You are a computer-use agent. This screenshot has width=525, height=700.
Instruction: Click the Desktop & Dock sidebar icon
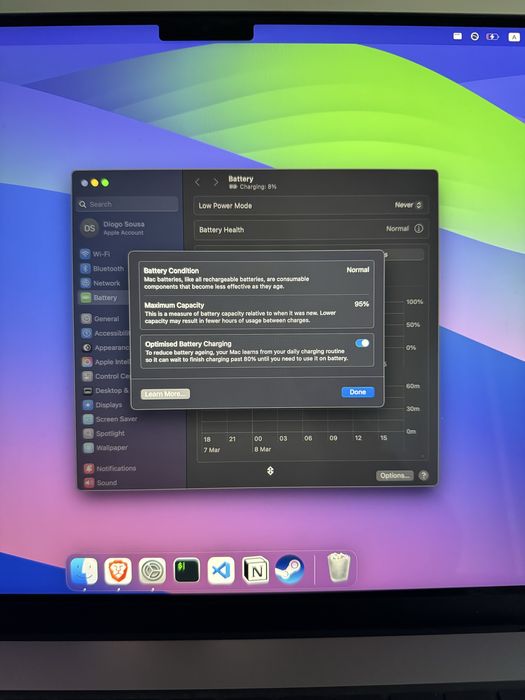pos(88,391)
